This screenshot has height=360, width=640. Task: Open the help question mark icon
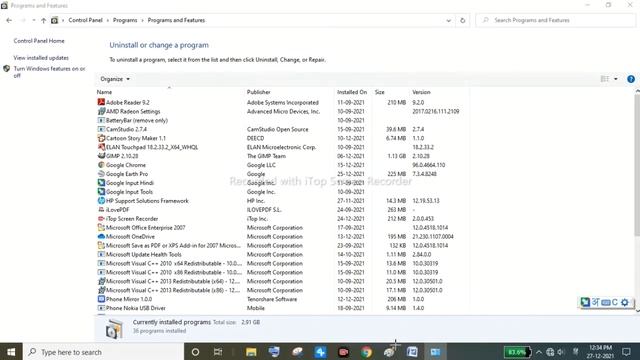point(631,79)
